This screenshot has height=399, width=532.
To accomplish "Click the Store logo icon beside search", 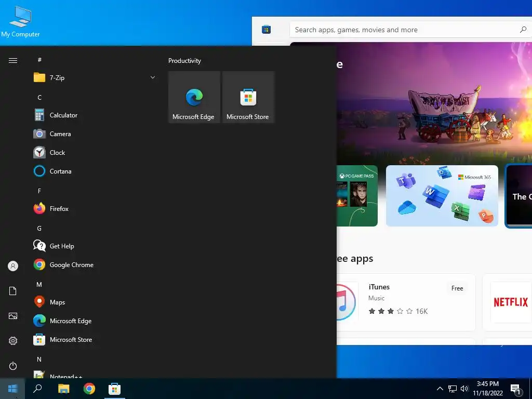I will click(x=267, y=30).
